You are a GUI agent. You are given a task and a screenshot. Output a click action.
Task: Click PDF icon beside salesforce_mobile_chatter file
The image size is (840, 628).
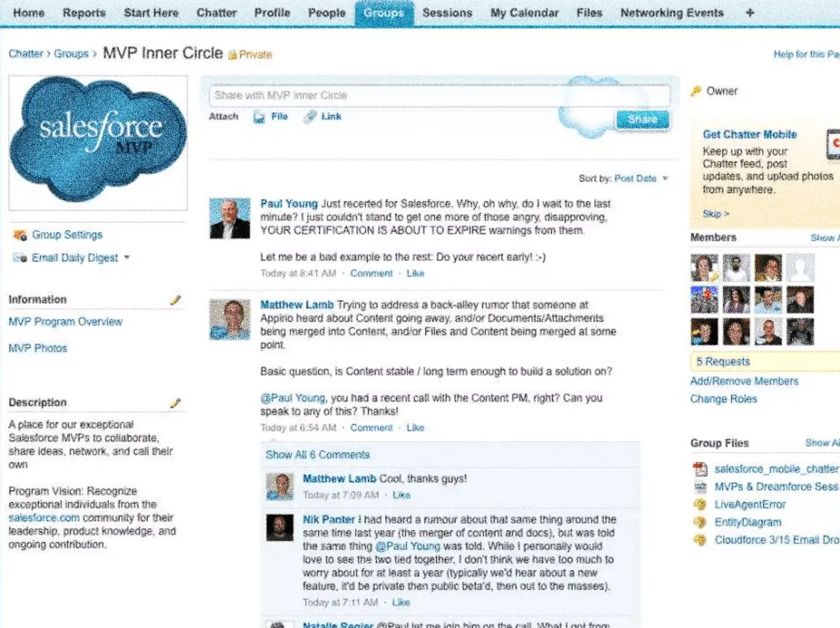coord(700,469)
